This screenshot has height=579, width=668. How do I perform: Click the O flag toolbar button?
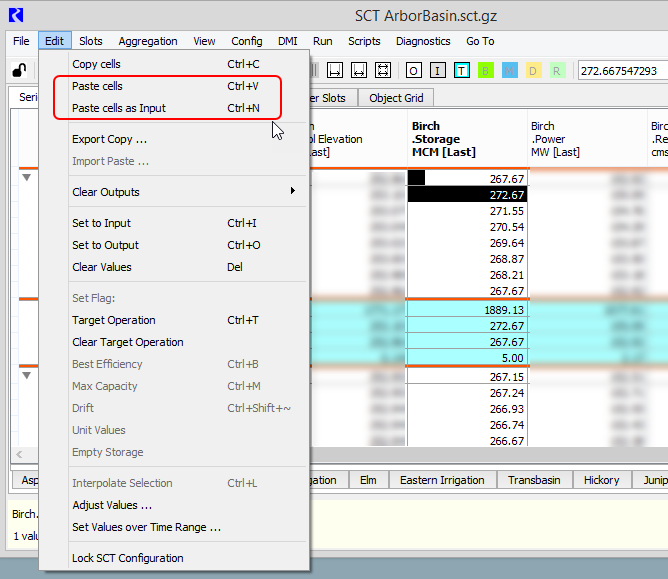click(x=413, y=70)
